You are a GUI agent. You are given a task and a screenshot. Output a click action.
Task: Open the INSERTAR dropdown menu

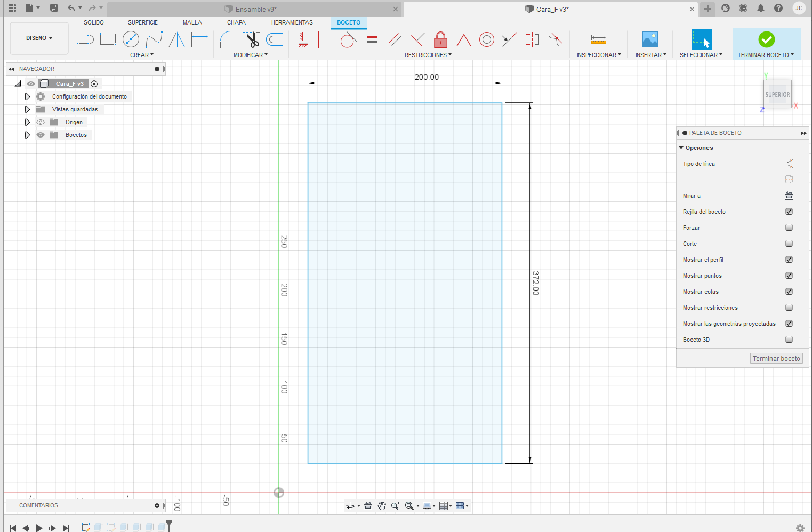(651, 55)
